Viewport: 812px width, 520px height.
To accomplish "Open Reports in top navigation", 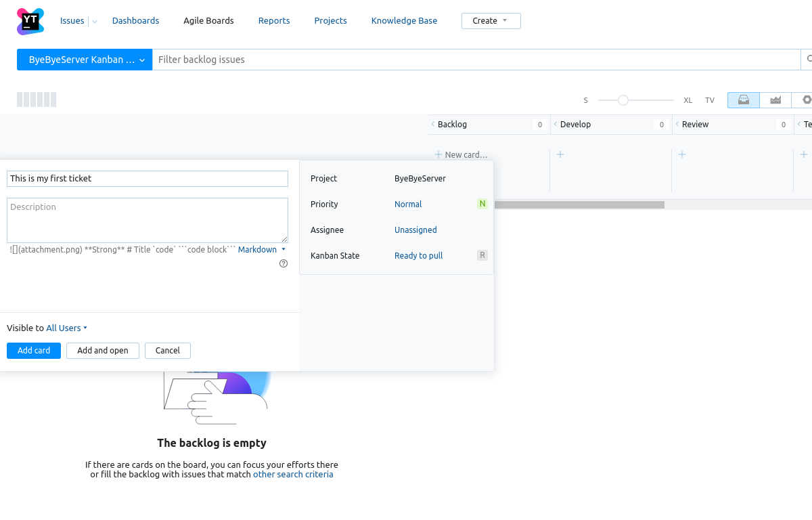I will coord(274,21).
